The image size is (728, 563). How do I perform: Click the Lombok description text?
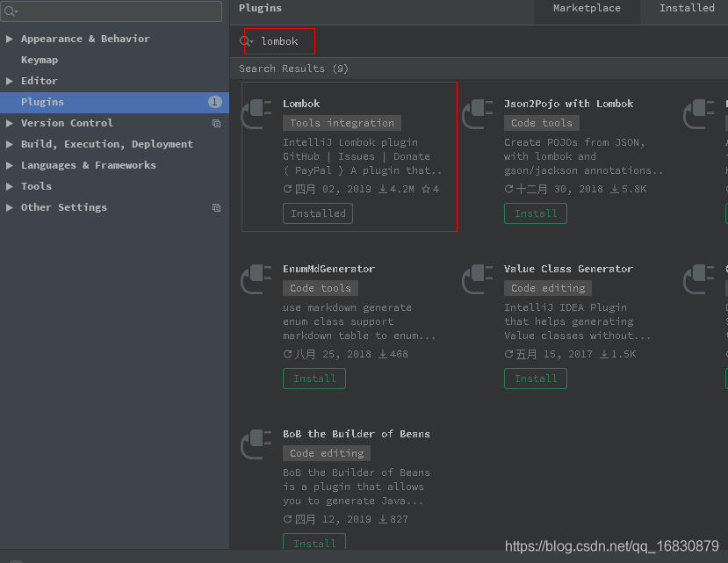pyautogui.click(x=363, y=156)
